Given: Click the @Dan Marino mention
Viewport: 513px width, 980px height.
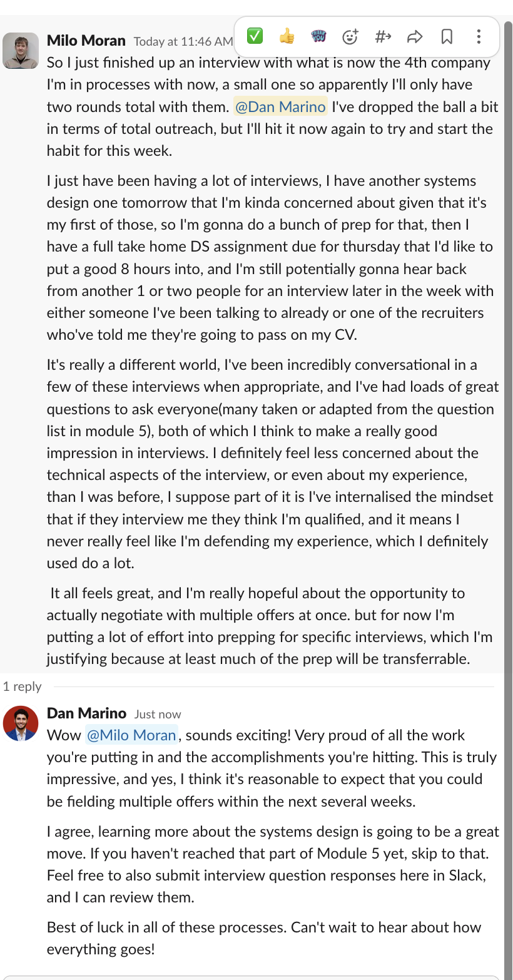Looking at the screenshot, I should click(280, 107).
